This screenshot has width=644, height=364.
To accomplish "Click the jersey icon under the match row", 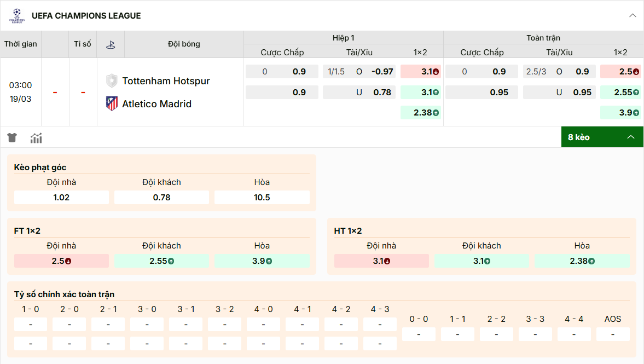I will tap(11, 137).
